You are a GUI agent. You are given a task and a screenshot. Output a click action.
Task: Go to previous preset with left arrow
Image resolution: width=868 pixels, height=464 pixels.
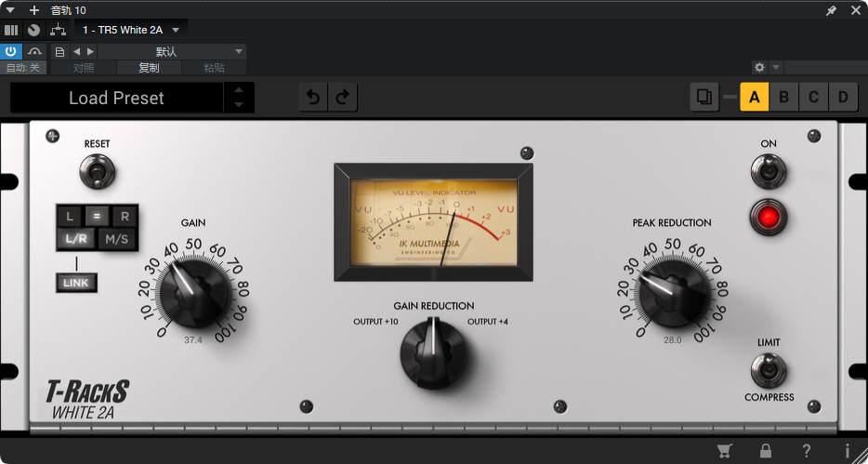click(76, 51)
